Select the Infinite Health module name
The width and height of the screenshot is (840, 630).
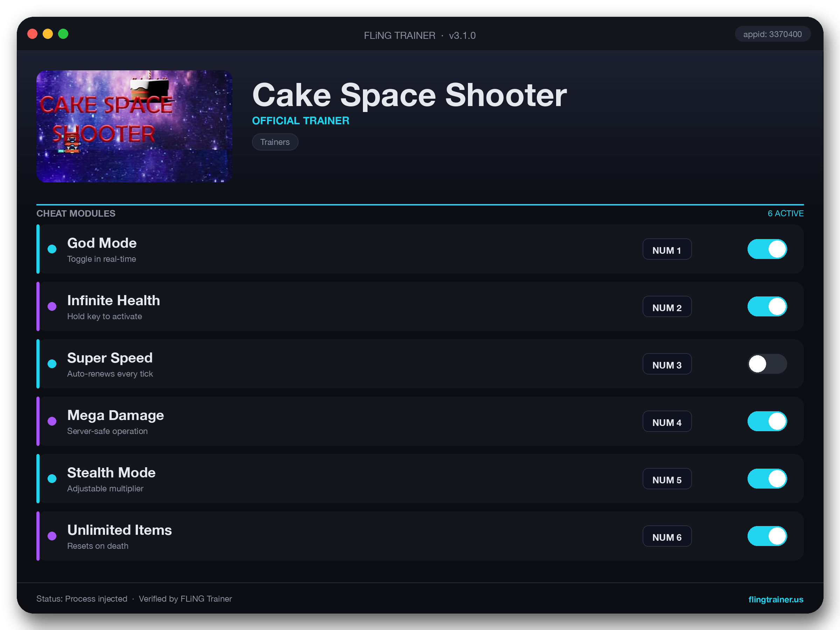[113, 300]
